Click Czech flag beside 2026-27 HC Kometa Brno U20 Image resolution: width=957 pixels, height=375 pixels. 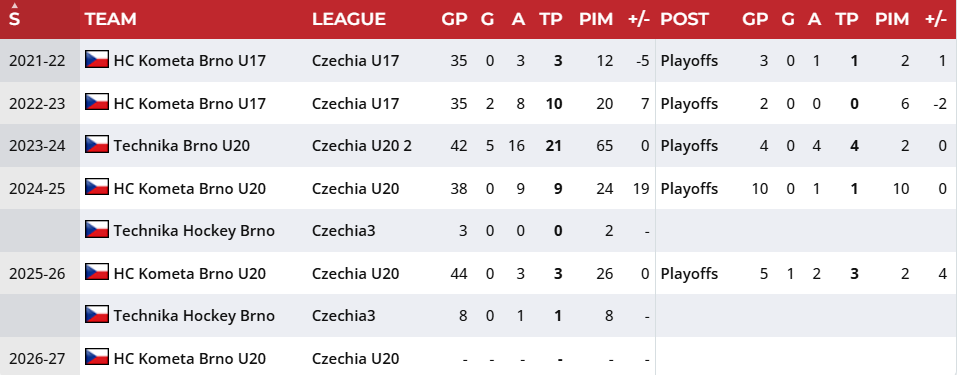[96, 357]
